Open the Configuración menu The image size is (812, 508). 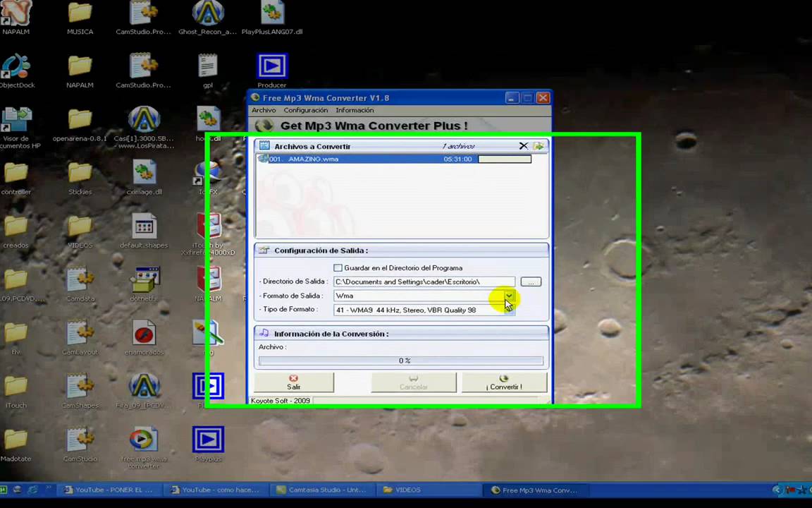(x=305, y=110)
